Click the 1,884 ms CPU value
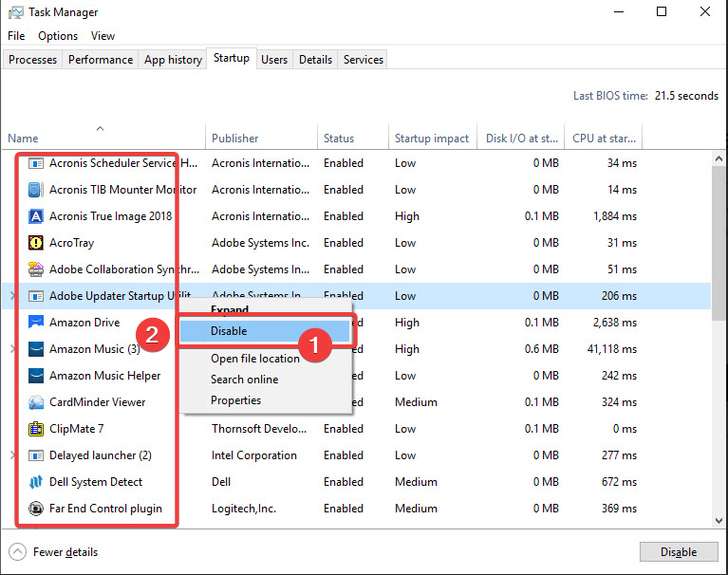 click(x=615, y=216)
